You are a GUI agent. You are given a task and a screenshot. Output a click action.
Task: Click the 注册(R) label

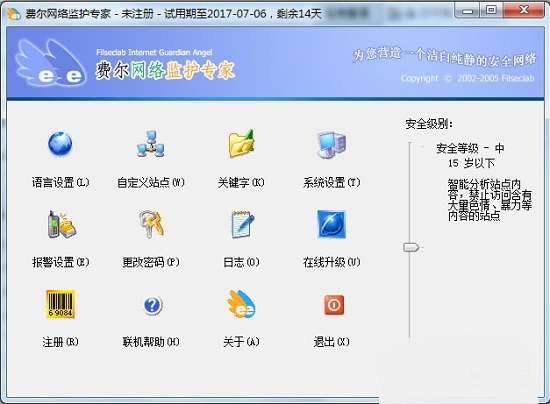(60, 342)
